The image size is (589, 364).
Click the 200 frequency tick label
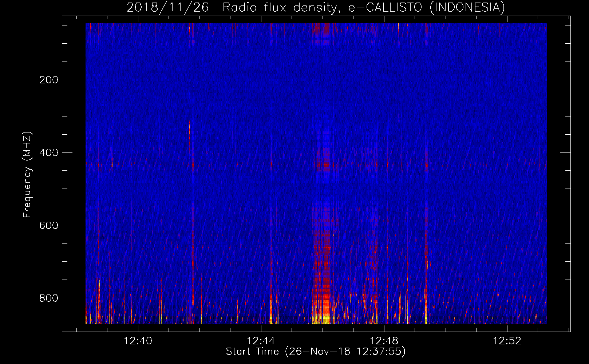[x=48, y=80]
